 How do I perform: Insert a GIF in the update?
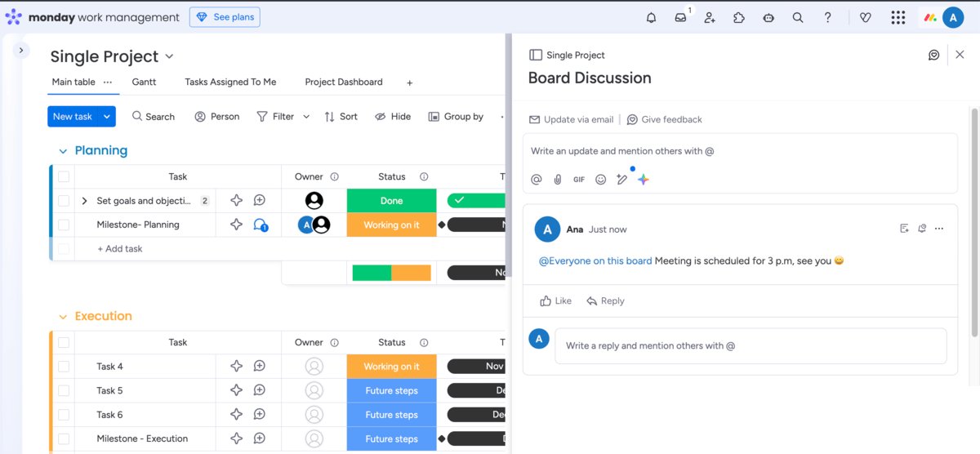579,180
